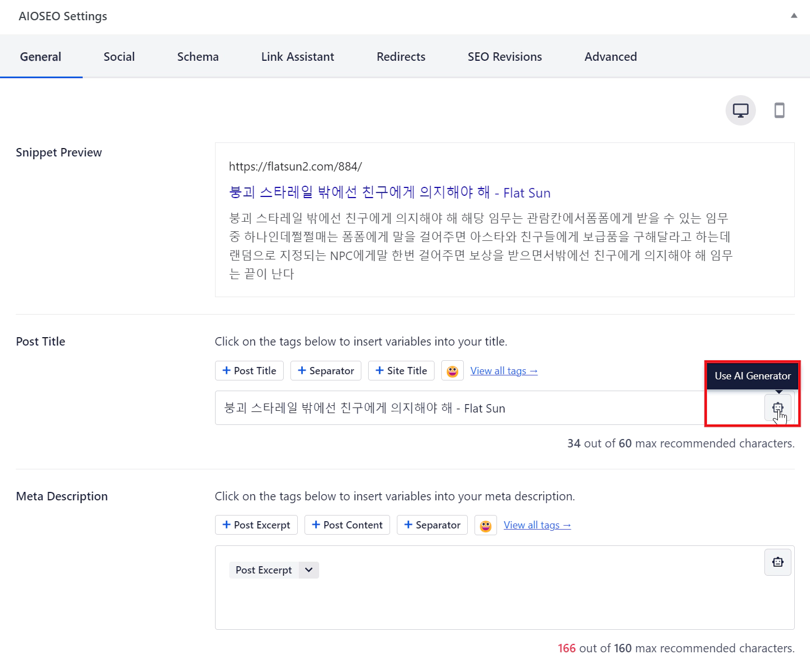Click the snippet URL flatsun2.com/884/

pos(296,167)
